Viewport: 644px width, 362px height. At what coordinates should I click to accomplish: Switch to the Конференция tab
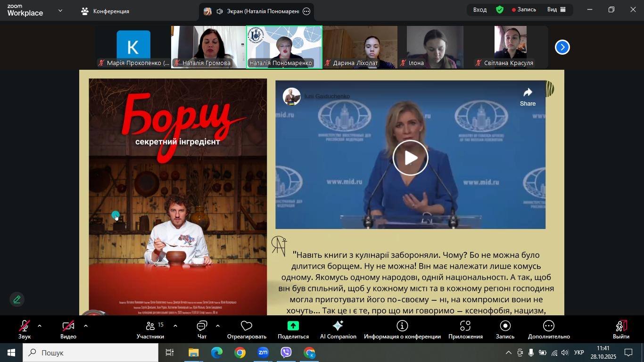pos(105,11)
